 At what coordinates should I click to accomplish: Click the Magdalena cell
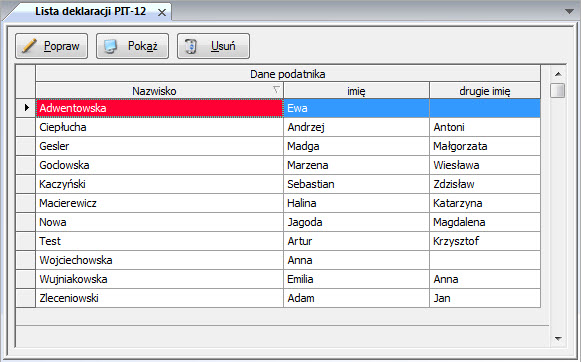pyautogui.click(x=485, y=222)
